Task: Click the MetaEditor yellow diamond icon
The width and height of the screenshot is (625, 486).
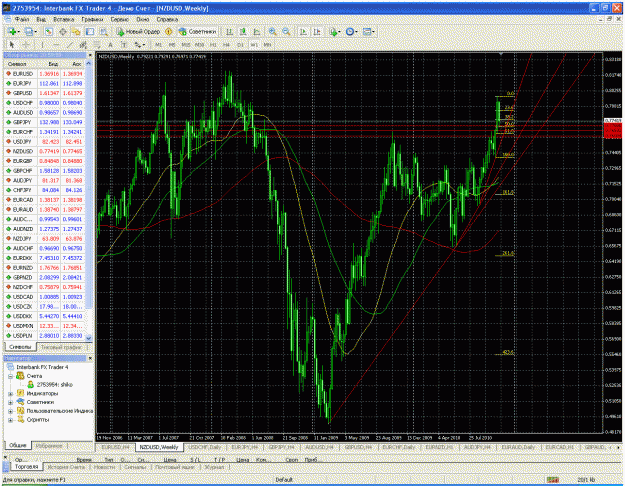Action: click(x=169, y=31)
